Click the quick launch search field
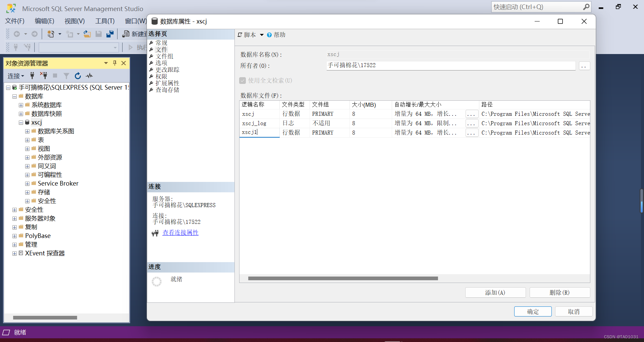 [x=537, y=7]
